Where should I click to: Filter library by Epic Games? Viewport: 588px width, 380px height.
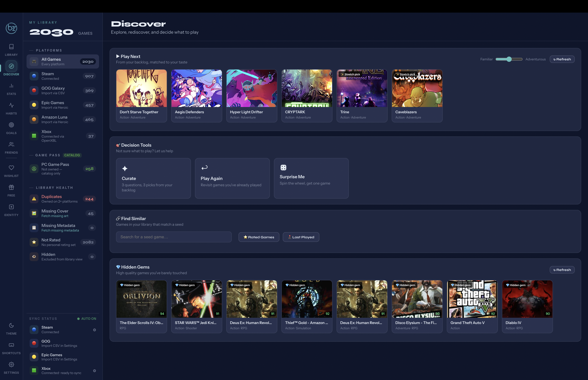(63, 105)
